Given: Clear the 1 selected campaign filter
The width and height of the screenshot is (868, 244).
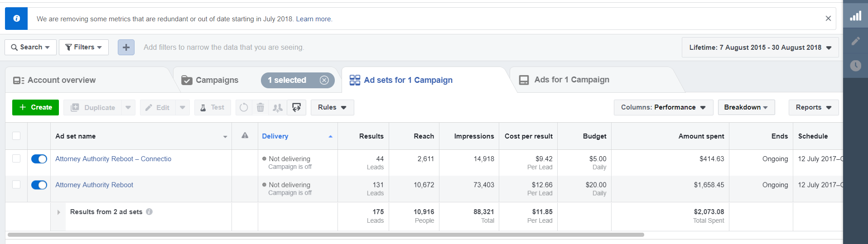Looking at the screenshot, I should tap(324, 80).
